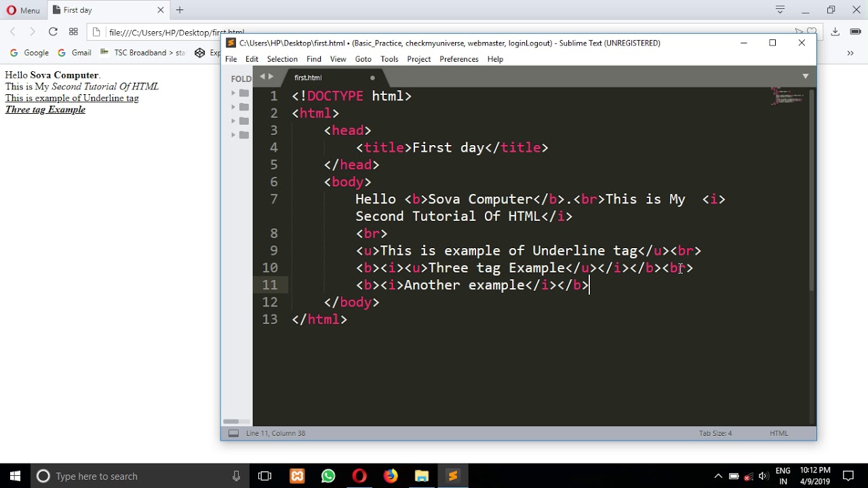The image size is (868, 488).
Task: Open the Selection menu
Action: [282, 59]
